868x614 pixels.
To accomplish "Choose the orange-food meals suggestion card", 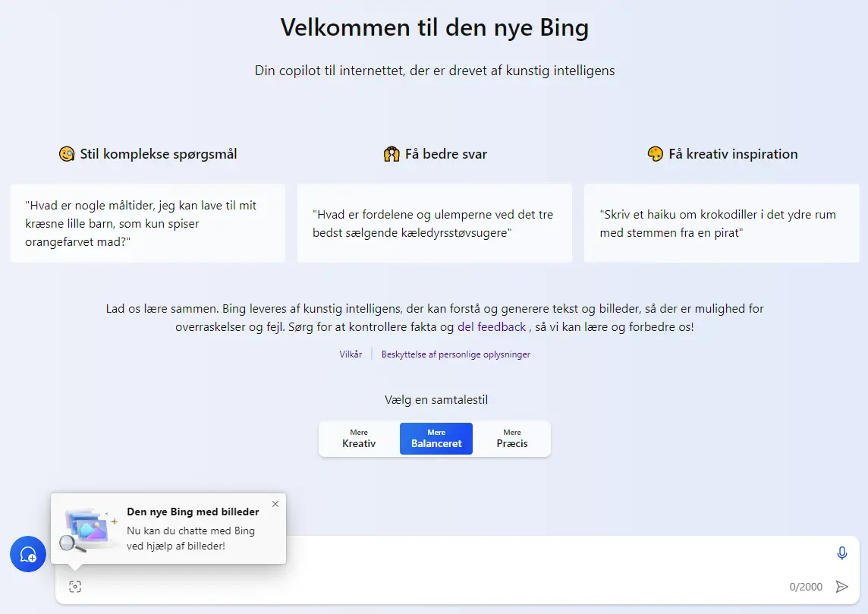I will [148, 223].
